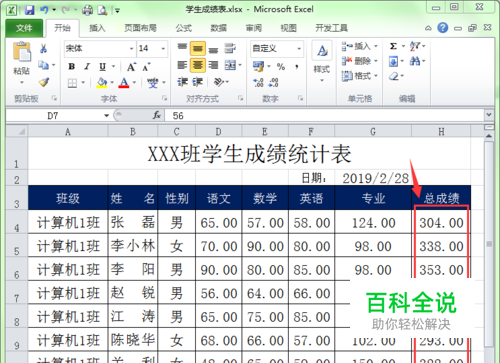Image resolution: width=500 pixels, height=363 pixels.
Task: Click the Copy icon
Action: coord(44,65)
